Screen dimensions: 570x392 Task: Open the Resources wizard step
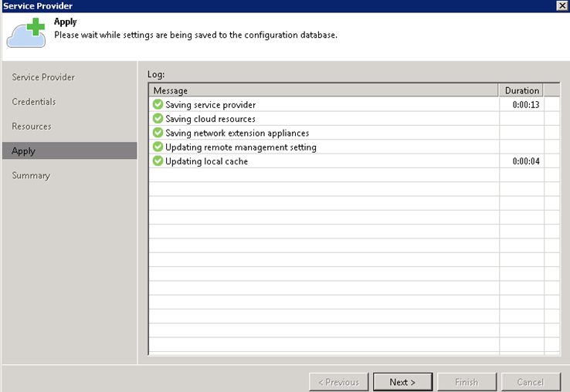32,127
